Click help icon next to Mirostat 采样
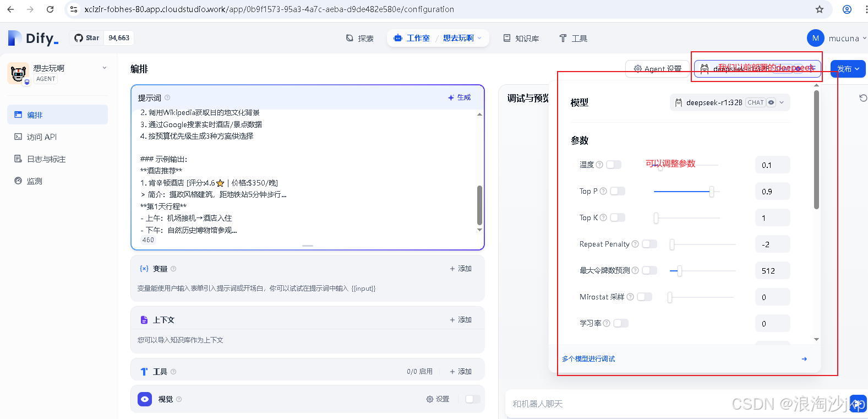 pyautogui.click(x=630, y=297)
